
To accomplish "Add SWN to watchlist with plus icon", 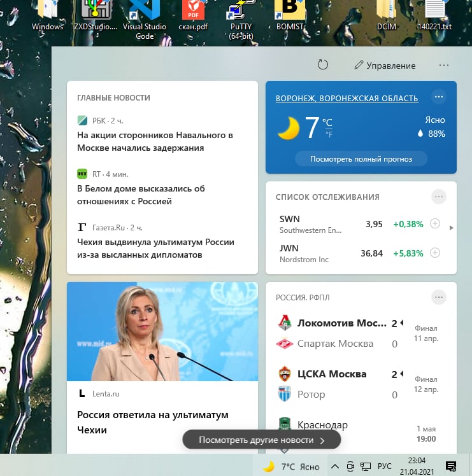I will click(x=435, y=224).
